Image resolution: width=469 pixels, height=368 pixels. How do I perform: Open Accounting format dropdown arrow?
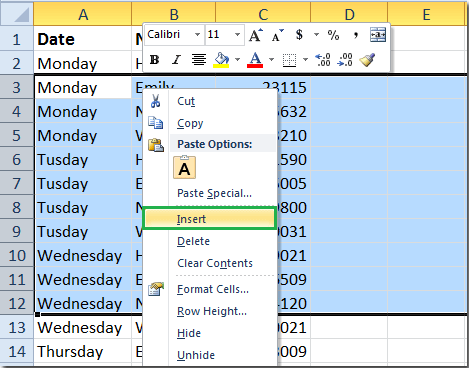pos(316,35)
